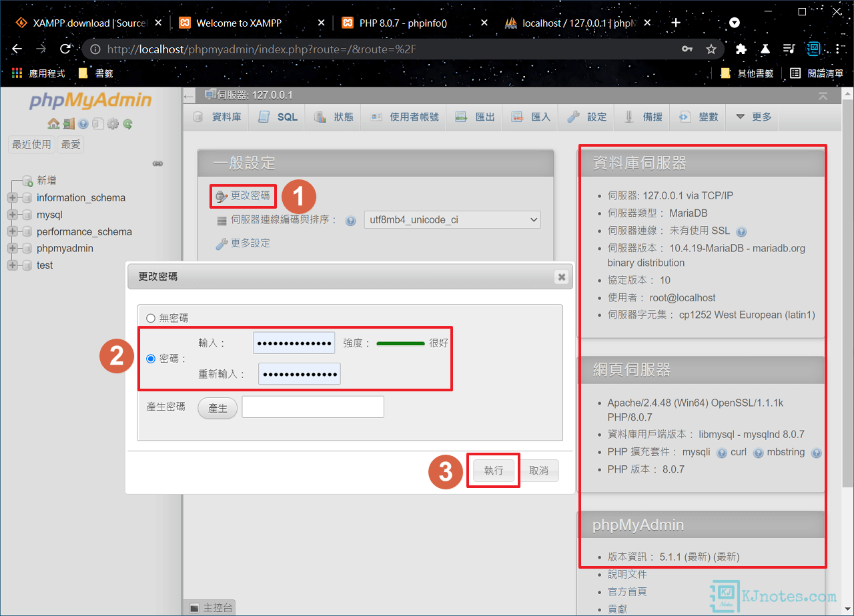Expand the information_schema database

pyautogui.click(x=12, y=197)
